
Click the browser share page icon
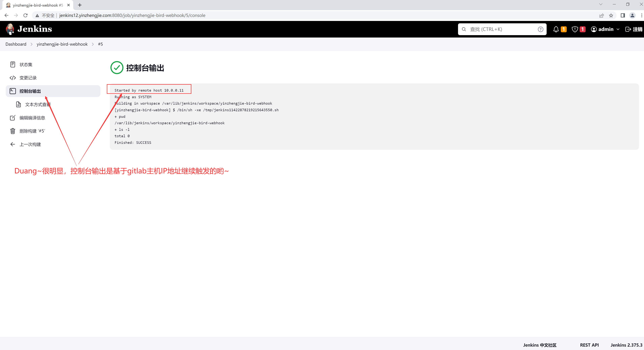pyautogui.click(x=601, y=16)
